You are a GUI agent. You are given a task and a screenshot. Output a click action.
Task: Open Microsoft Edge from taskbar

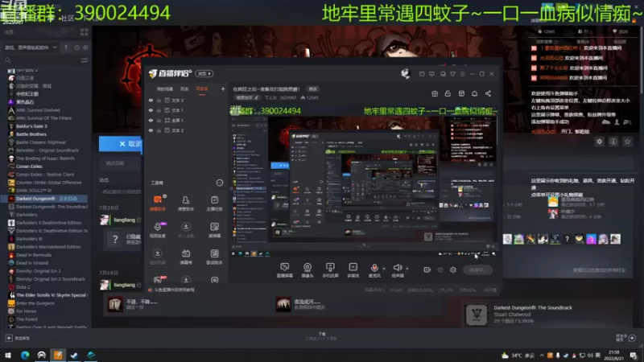(25, 355)
